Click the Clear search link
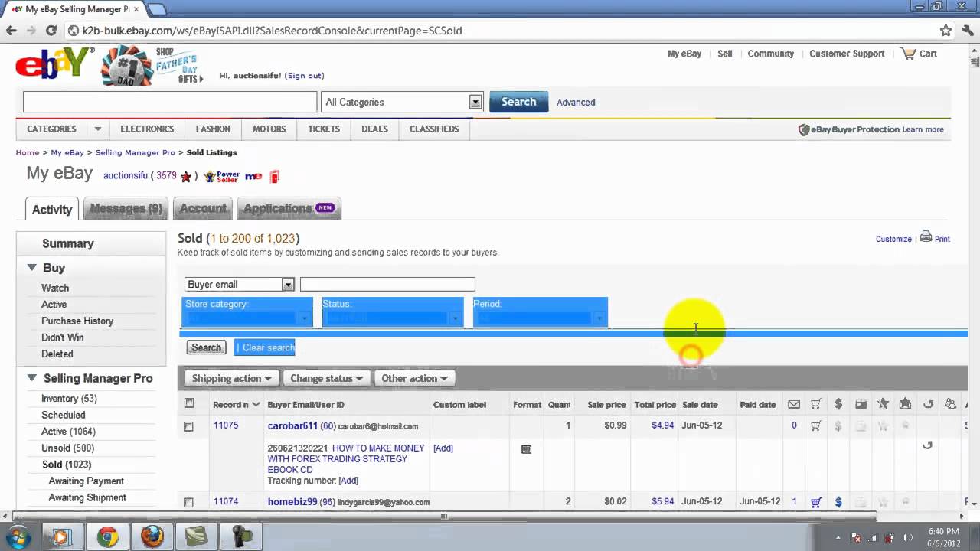The width and height of the screenshot is (980, 551). pos(268,347)
